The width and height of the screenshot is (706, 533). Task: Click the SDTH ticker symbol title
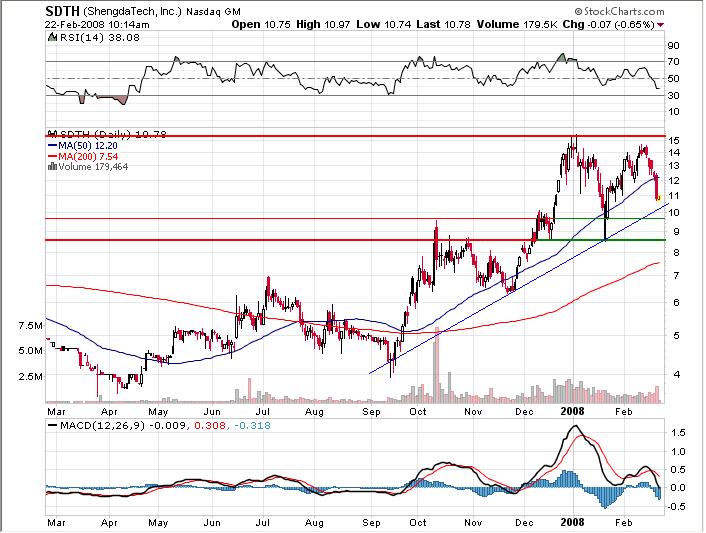click(x=63, y=11)
